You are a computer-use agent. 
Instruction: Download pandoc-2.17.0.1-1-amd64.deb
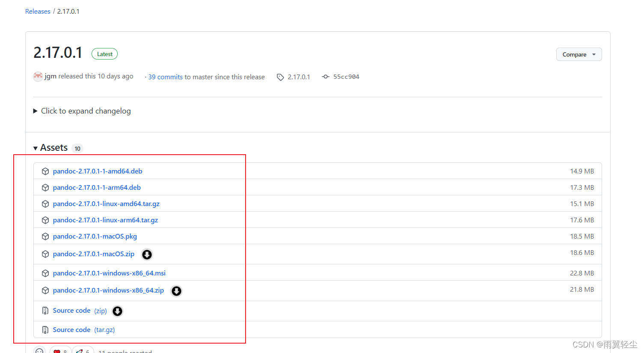(x=98, y=171)
